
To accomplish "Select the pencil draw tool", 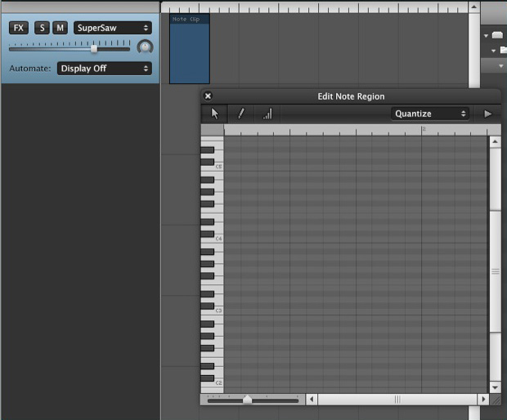I will point(241,114).
